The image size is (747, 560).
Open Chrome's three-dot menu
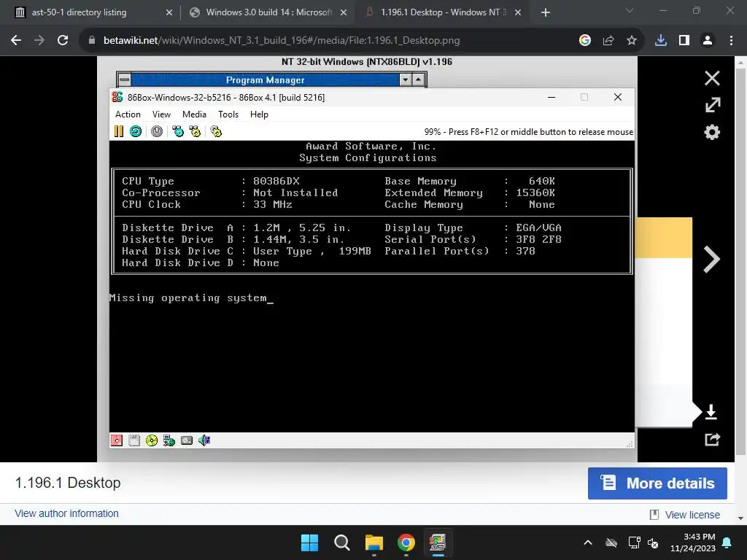(x=731, y=41)
